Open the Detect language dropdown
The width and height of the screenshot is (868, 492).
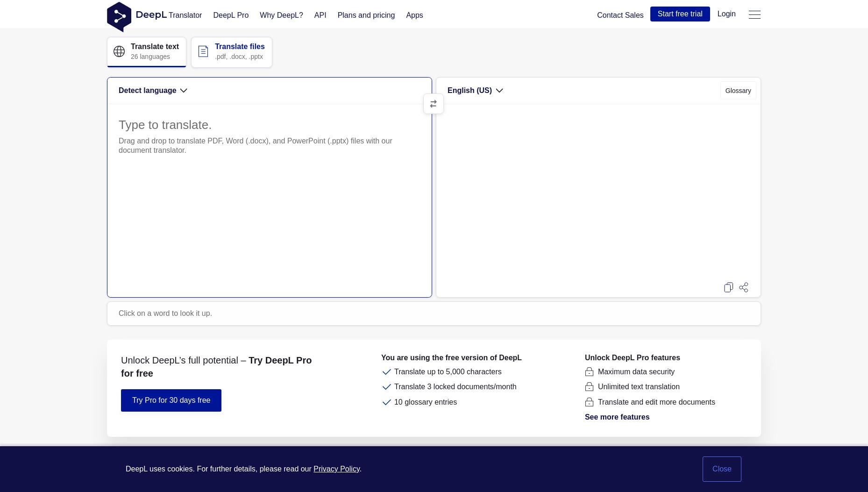pos(153,91)
